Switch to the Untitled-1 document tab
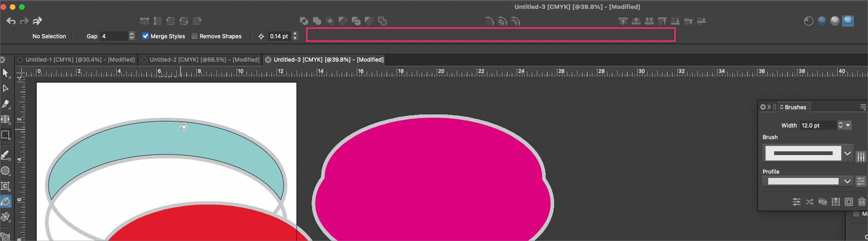This screenshot has width=868, height=241. tap(80, 60)
